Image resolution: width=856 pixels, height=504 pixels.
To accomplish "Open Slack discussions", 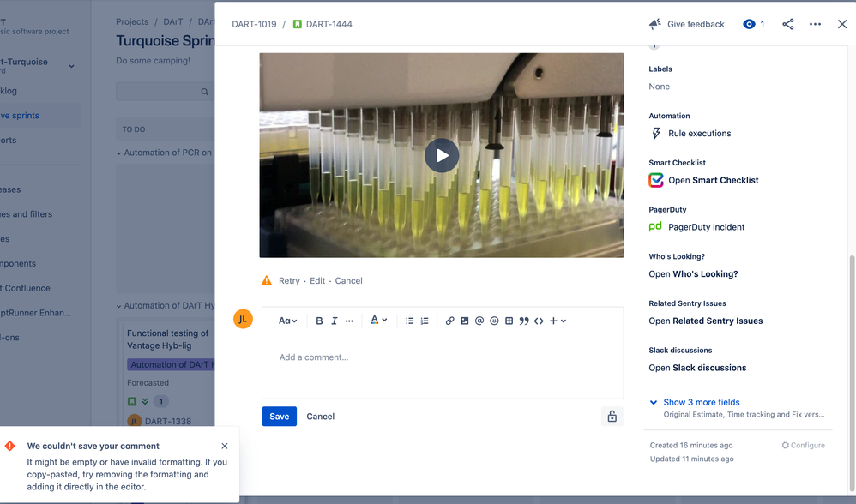I will click(697, 368).
